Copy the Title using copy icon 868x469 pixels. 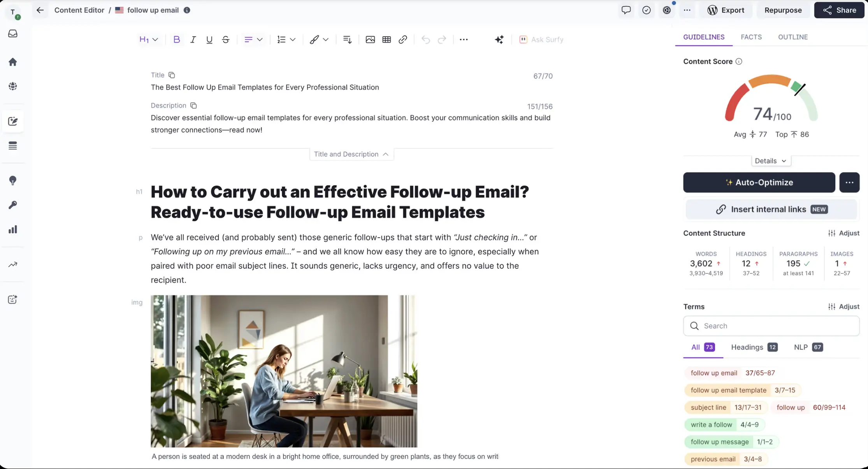pos(172,75)
